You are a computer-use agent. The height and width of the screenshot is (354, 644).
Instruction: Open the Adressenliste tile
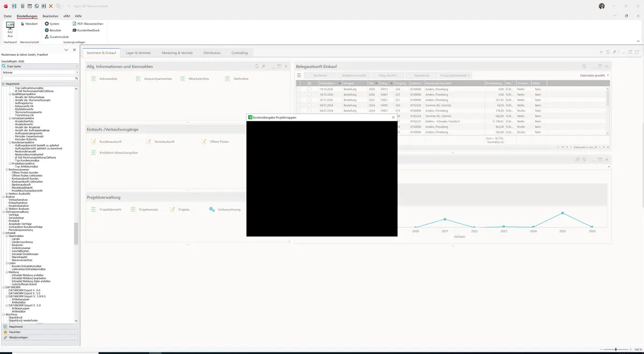104,79
